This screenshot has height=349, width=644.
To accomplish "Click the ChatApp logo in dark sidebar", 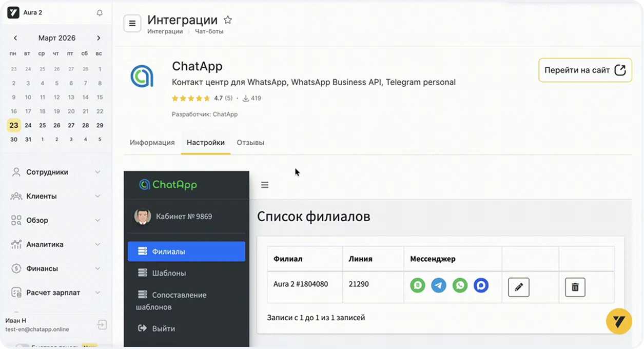I will [x=168, y=185].
